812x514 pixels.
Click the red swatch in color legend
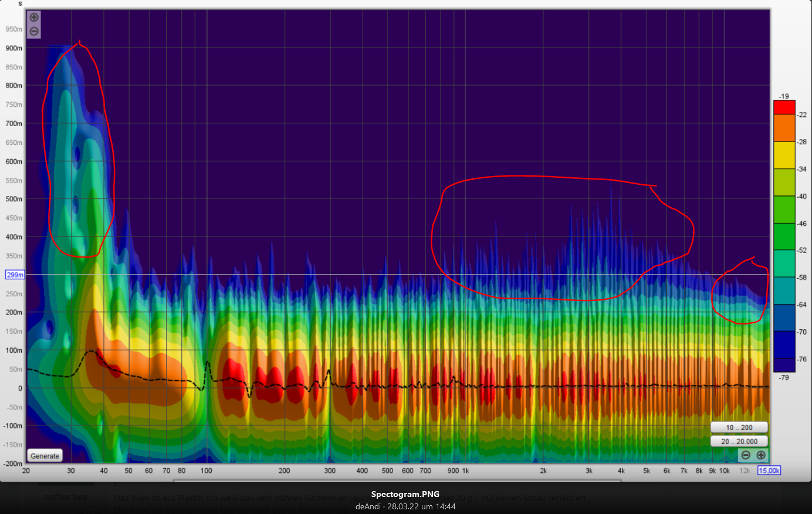tap(784, 107)
